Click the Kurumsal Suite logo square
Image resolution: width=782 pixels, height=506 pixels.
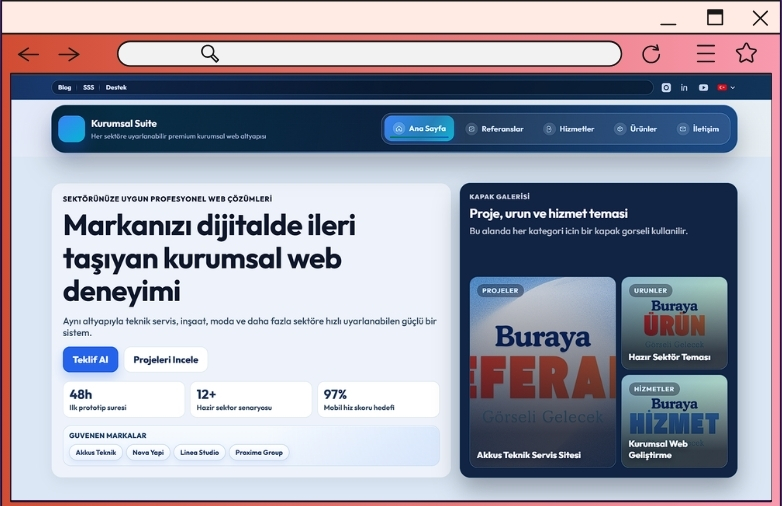click(71, 129)
